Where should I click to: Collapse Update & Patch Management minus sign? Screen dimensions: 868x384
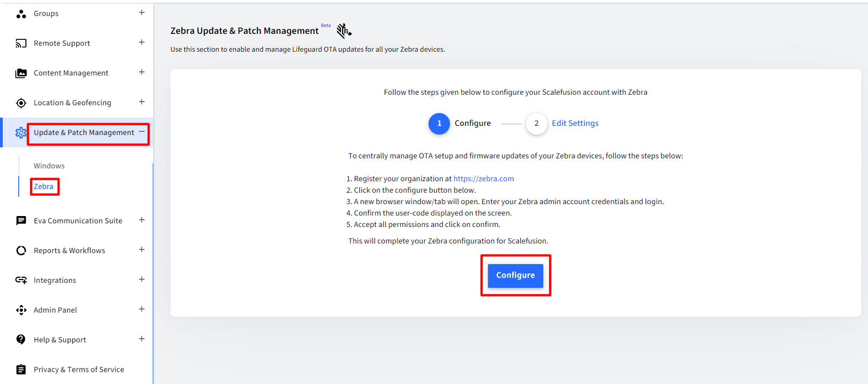(142, 132)
